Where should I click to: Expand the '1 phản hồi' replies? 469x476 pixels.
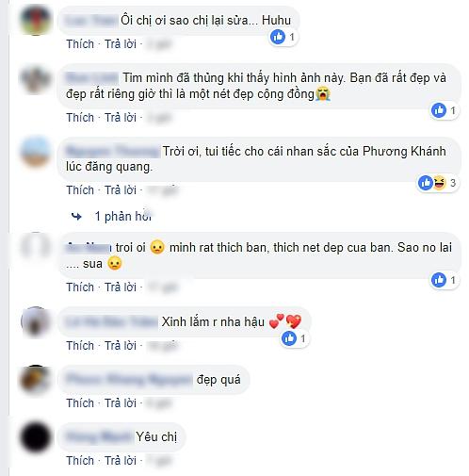(x=123, y=217)
